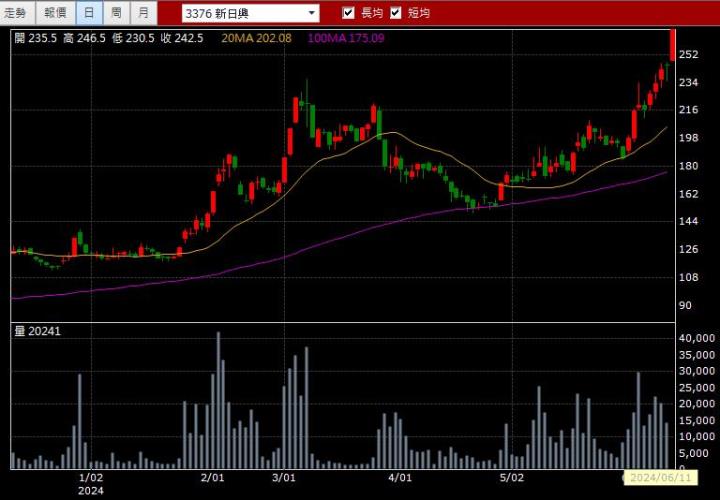720x500 pixels.
Task: Expand the stock selector dropdown arrow
Action: 312,14
